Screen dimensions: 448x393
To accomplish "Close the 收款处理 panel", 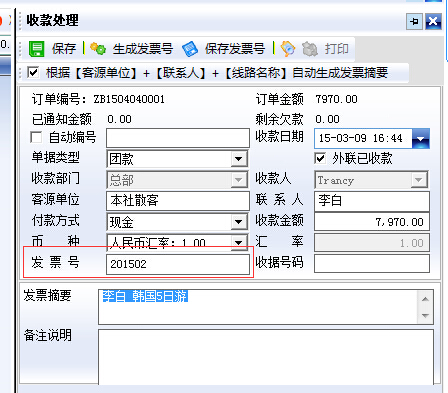I will tap(433, 22).
